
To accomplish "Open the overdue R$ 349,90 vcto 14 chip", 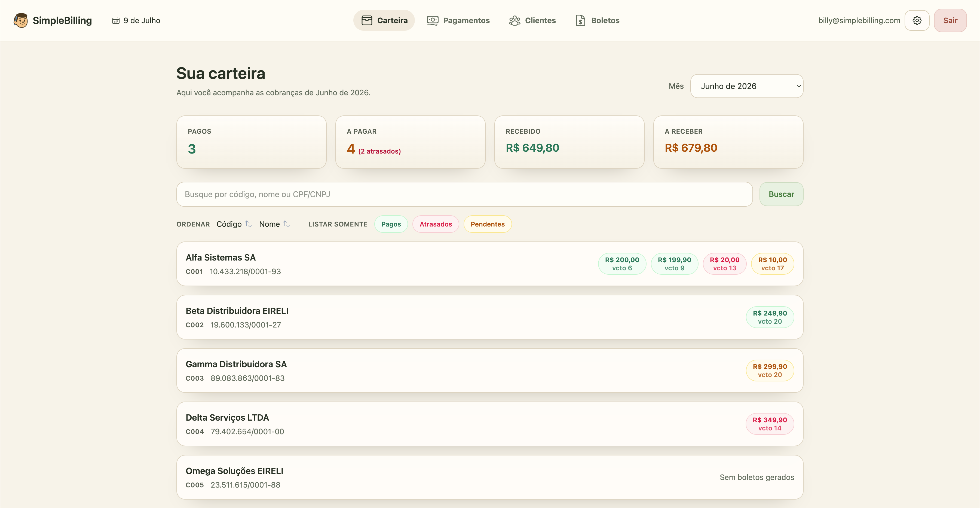I will [x=770, y=424].
